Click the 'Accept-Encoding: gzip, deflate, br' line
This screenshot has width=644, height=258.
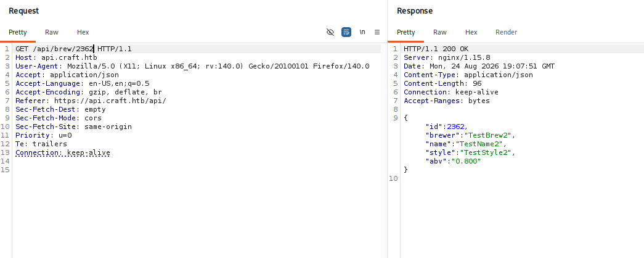[x=89, y=92]
